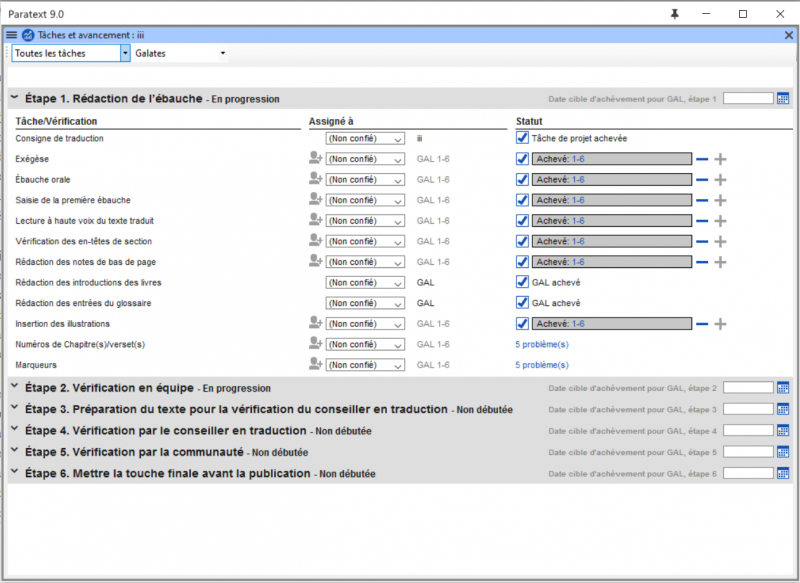Image resolution: width=800 pixels, height=583 pixels.
Task: Open 5 problème(s) link for Numéros de Chapitre(s)/verset(s)
Action: 542,344
